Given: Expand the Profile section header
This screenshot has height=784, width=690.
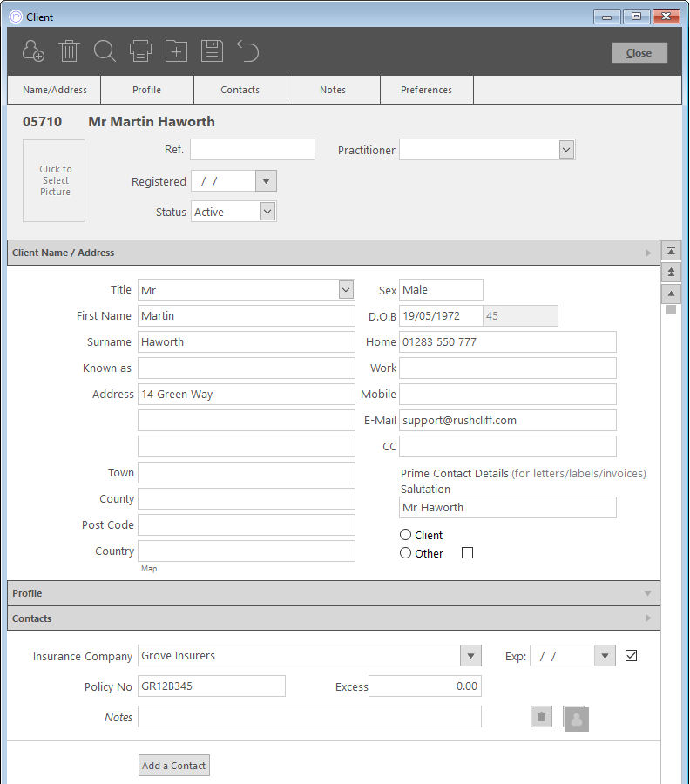Looking at the screenshot, I should 334,593.
